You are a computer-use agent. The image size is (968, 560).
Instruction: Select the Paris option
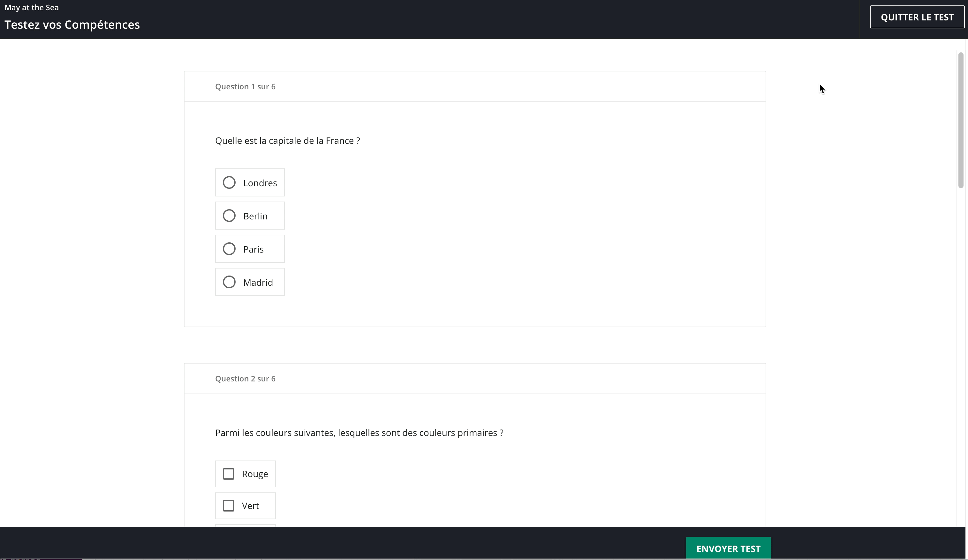tap(229, 249)
